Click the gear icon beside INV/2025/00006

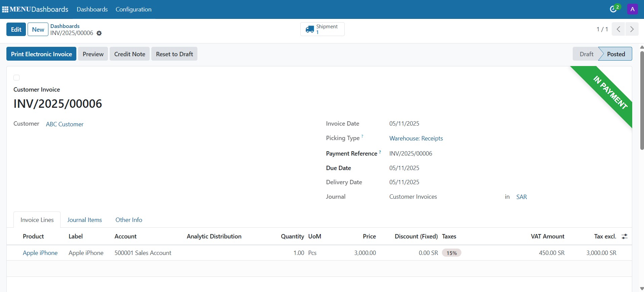pyautogui.click(x=99, y=33)
